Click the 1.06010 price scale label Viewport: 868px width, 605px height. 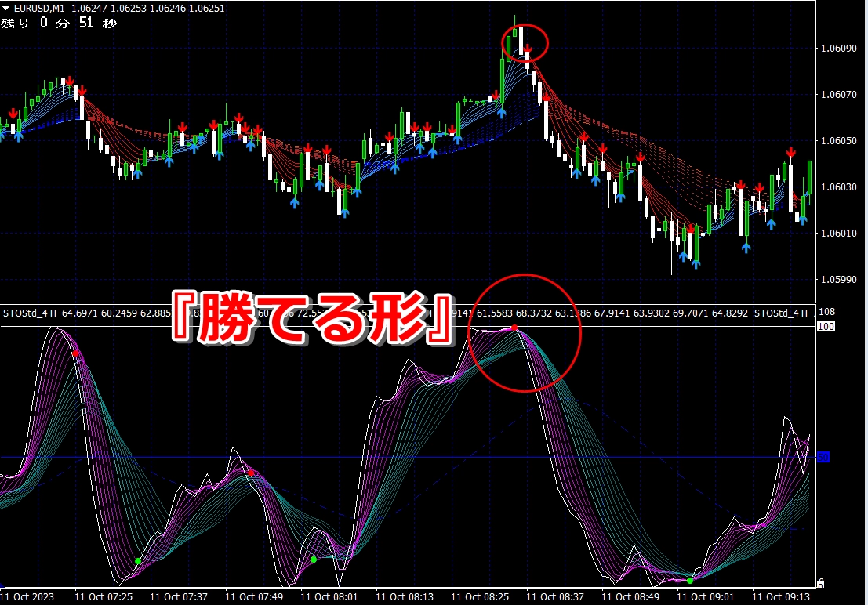839,233
